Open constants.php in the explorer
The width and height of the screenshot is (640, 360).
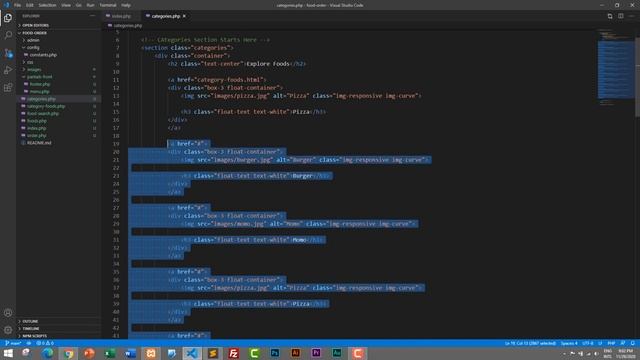tap(43, 55)
